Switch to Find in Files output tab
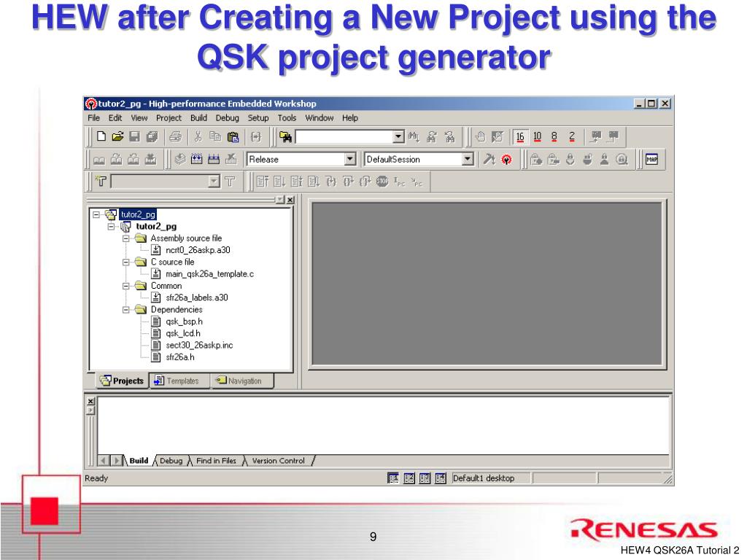 [216, 461]
